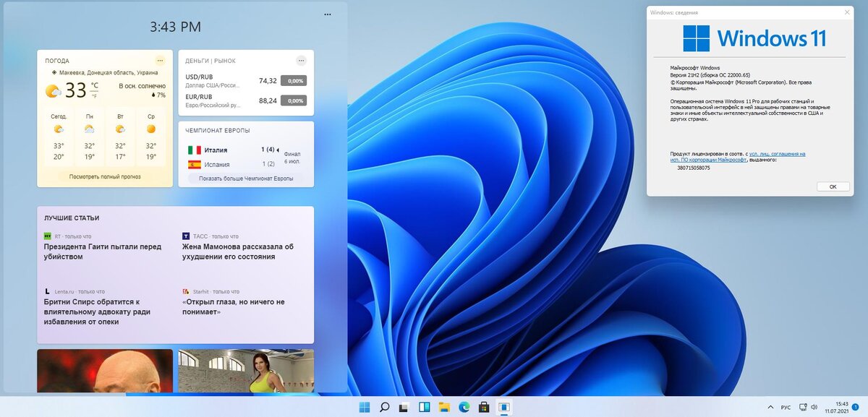Image resolution: width=868 pixels, height=417 pixels.
Task: Select the Ср forecast day
Action: [150, 137]
